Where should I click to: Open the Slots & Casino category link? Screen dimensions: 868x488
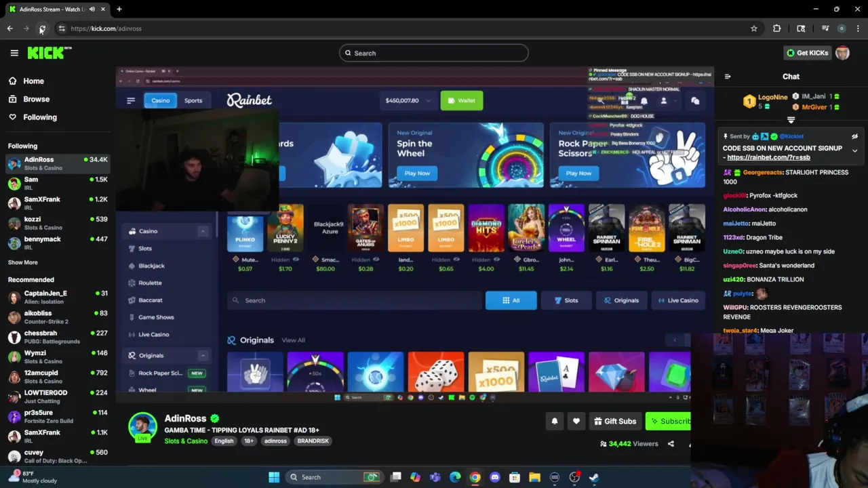pos(186,441)
